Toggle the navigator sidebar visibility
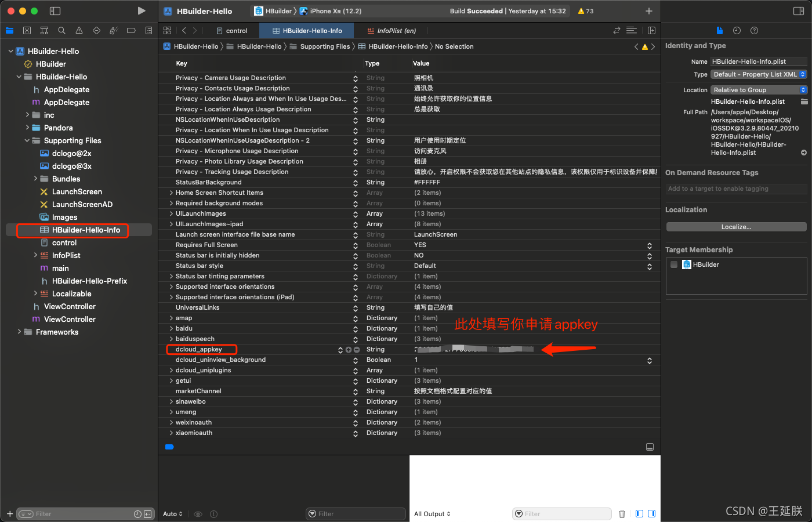Viewport: 812px width, 522px height. tap(55, 11)
